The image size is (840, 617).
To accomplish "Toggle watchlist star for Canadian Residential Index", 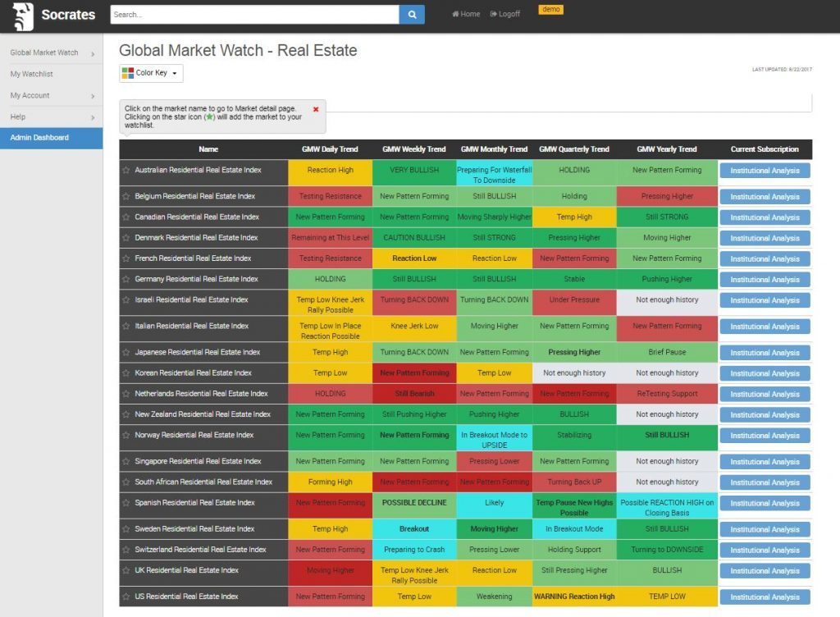I will [x=126, y=217].
